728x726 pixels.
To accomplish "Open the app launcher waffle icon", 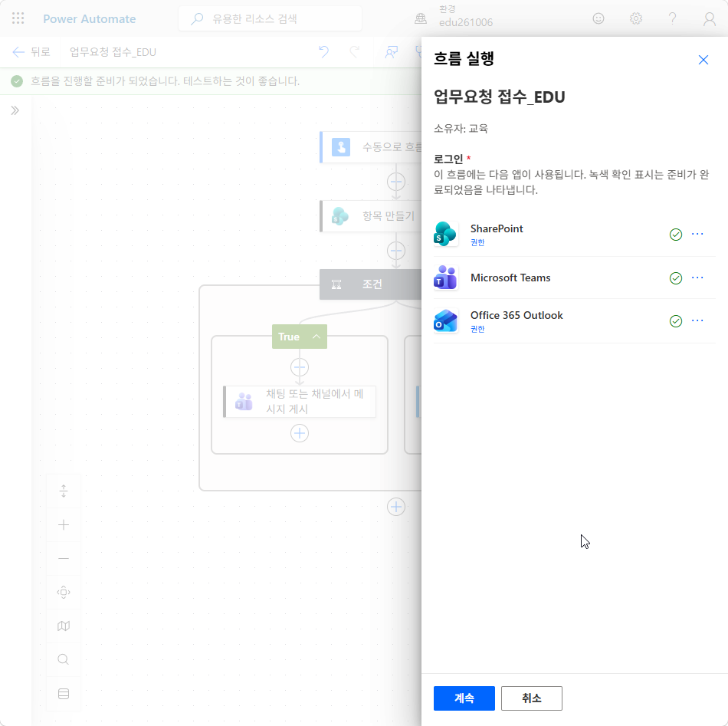I will pyautogui.click(x=18, y=18).
